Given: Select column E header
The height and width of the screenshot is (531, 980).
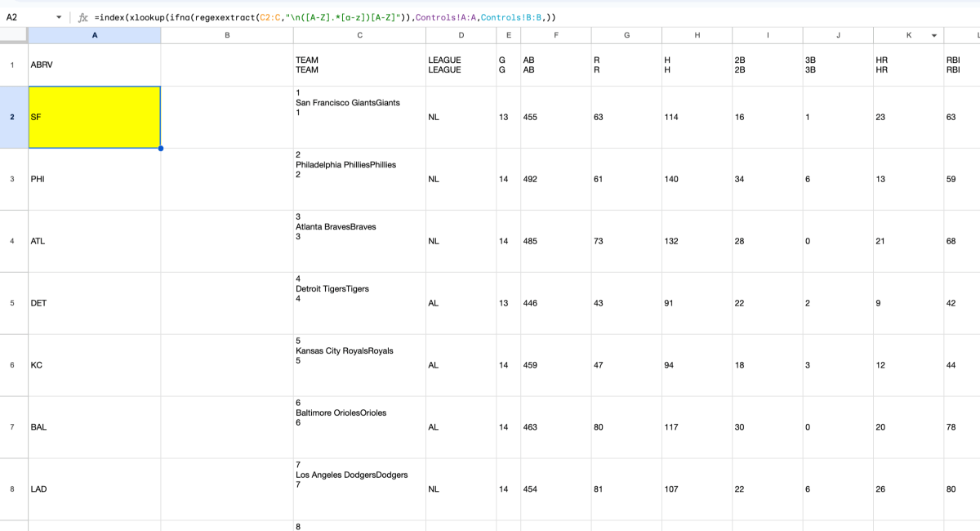Looking at the screenshot, I should [x=508, y=35].
